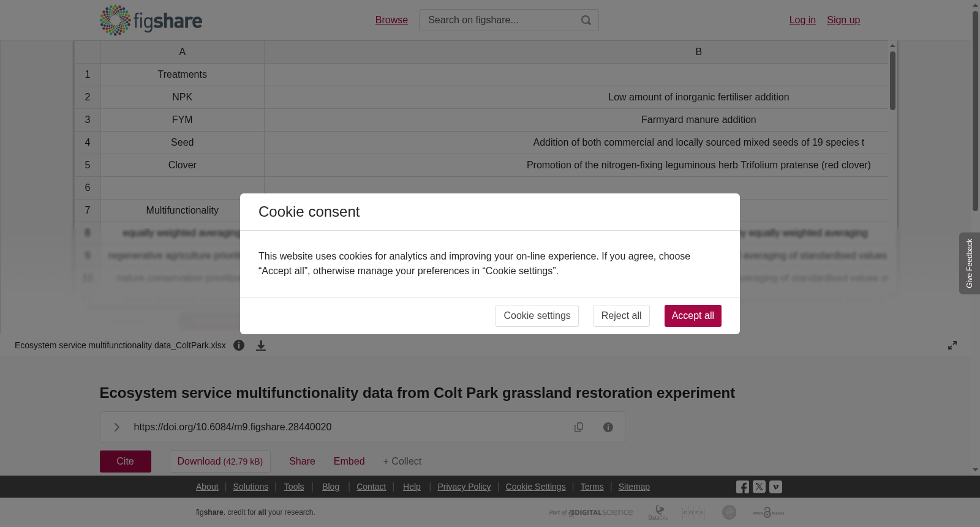Open the Blog footer link
The width and height of the screenshot is (980, 527).
coord(331,487)
